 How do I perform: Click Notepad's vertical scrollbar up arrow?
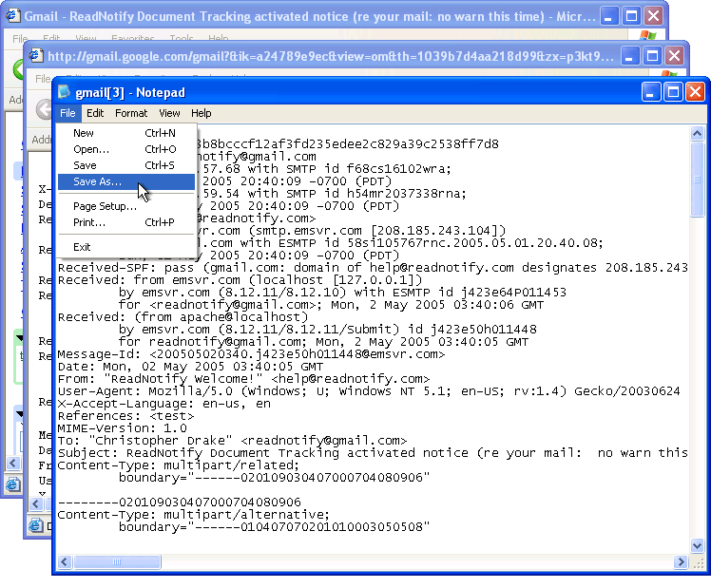(x=697, y=132)
